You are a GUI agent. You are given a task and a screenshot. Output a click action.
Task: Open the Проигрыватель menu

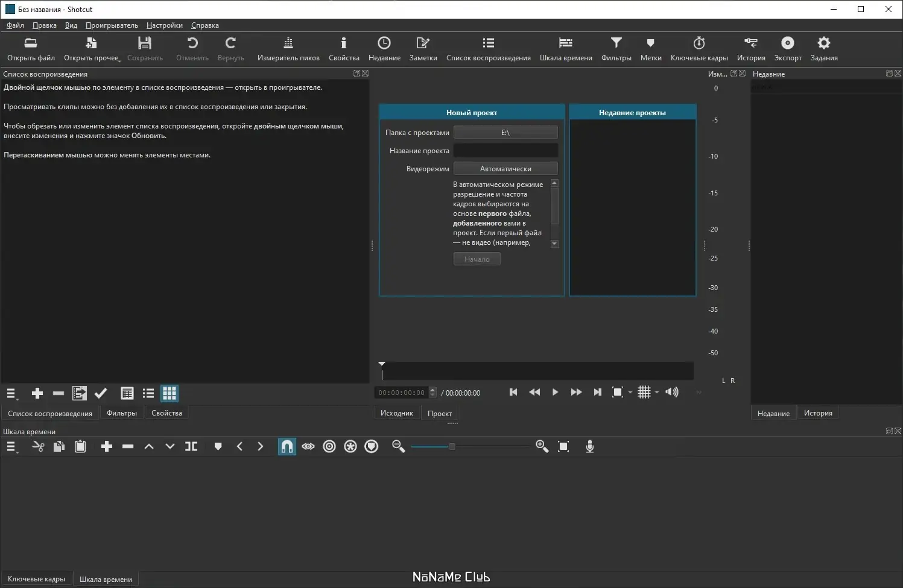[112, 25]
